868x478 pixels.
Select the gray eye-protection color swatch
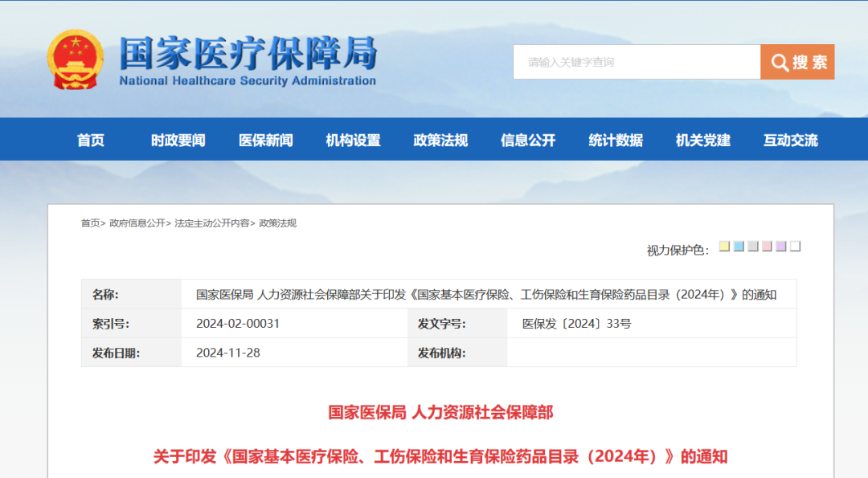coord(753,246)
